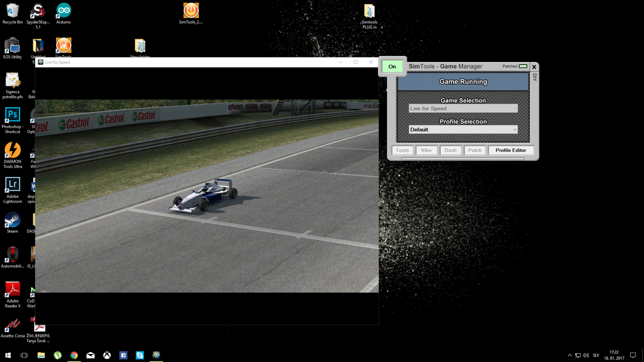The height and width of the screenshot is (362, 644).
Task: Open the Profile Editor in SimTools
Action: click(511, 150)
